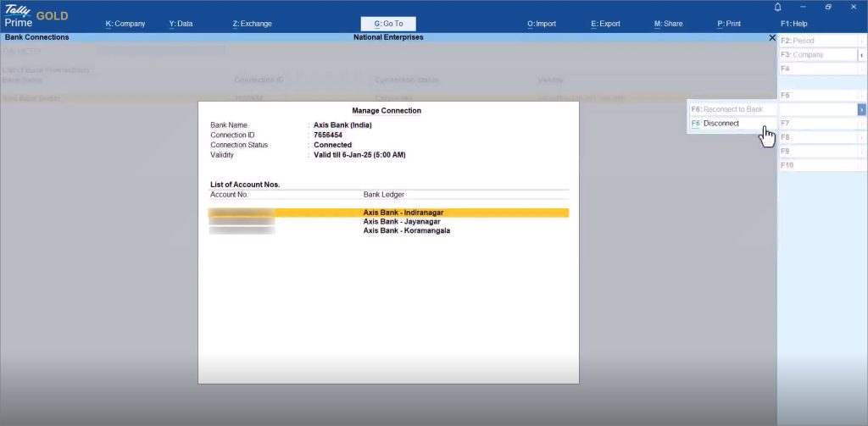Click the G: Go To button
This screenshot has height=426, width=868.
[x=388, y=24]
